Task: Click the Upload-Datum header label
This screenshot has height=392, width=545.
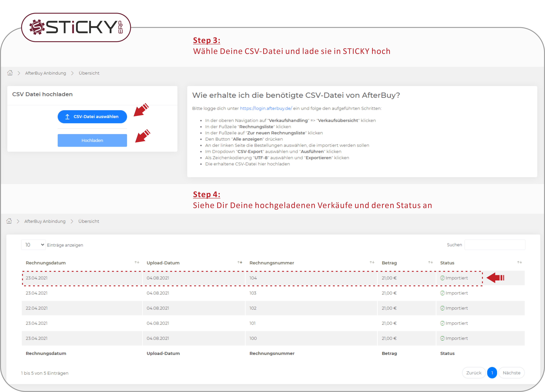Action: [x=163, y=263]
